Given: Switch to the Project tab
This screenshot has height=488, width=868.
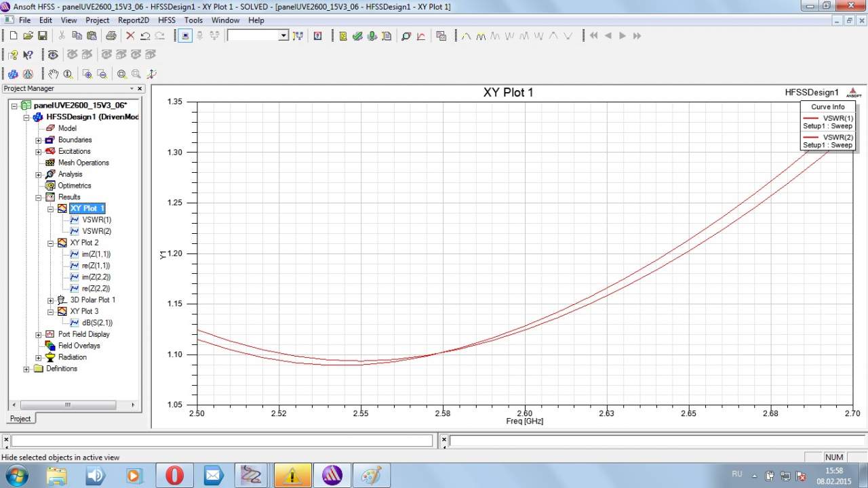Looking at the screenshot, I should pyautogui.click(x=20, y=418).
